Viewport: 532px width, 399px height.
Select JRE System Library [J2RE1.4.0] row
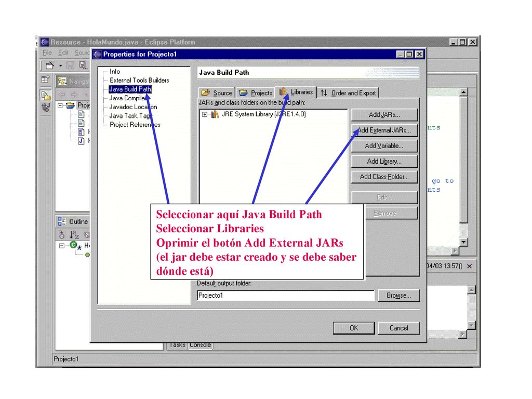click(263, 114)
